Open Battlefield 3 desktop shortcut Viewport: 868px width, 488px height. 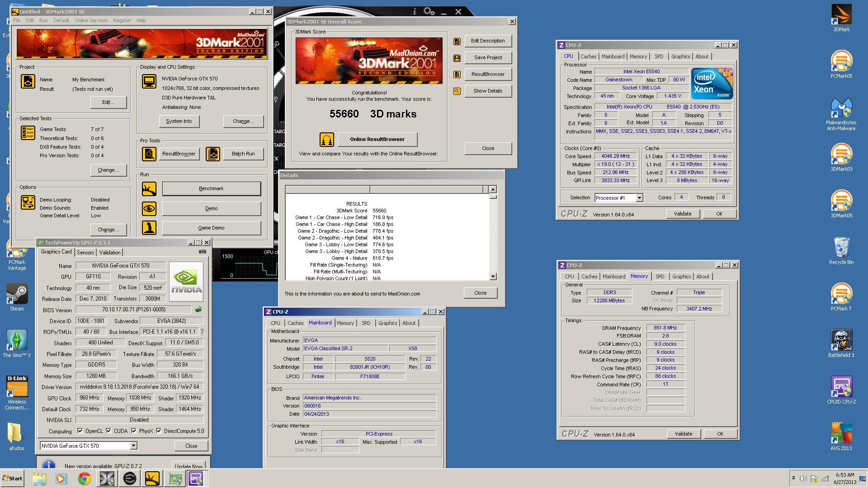coord(841,343)
